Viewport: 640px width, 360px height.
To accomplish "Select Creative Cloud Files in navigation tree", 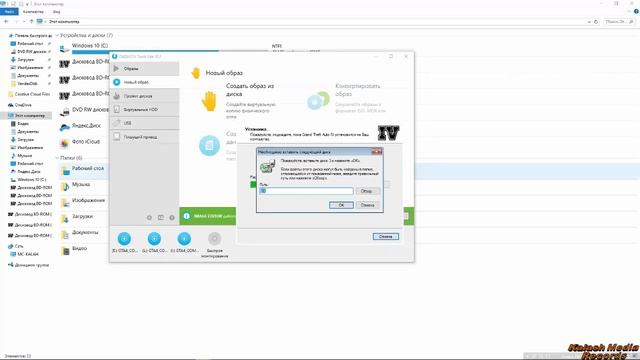I will point(29,94).
